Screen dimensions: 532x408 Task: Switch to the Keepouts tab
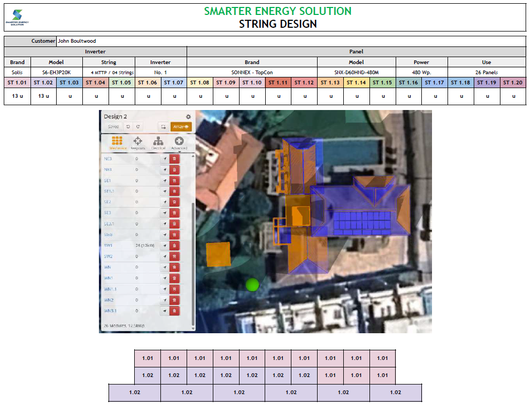tap(138, 143)
